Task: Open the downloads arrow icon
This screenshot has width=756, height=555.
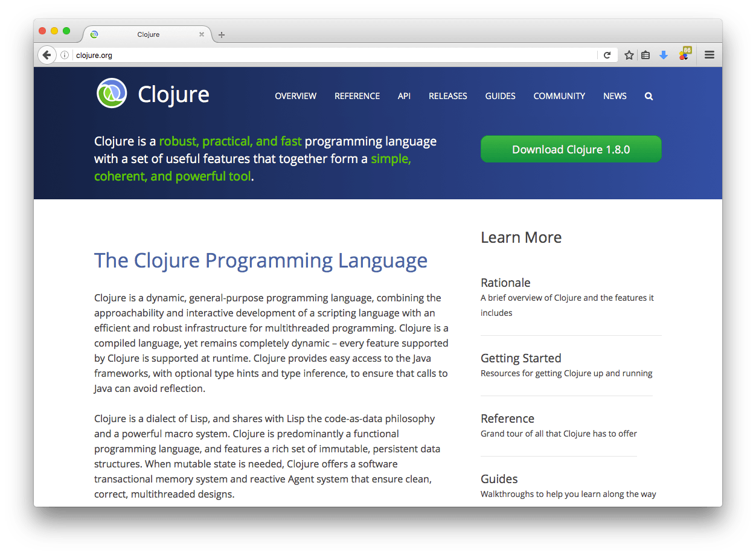Action: click(664, 55)
